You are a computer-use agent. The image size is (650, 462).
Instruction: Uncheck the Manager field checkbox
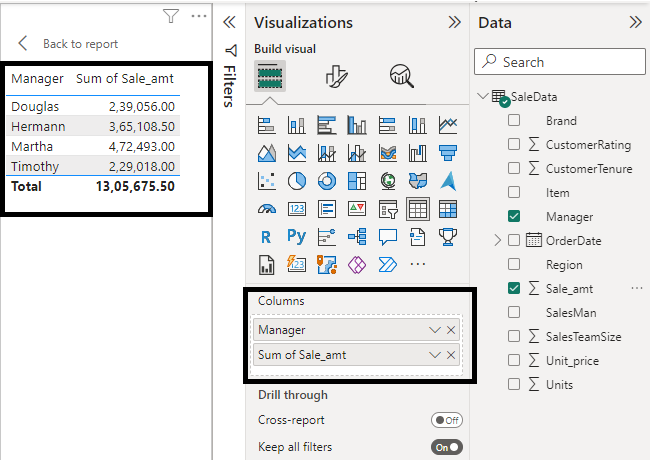point(514,217)
